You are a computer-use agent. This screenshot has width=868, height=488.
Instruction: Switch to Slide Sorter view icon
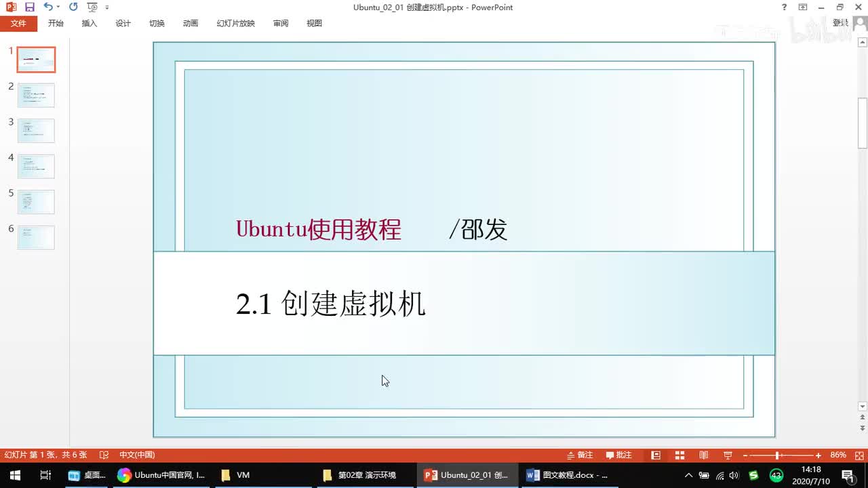[679, 455]
